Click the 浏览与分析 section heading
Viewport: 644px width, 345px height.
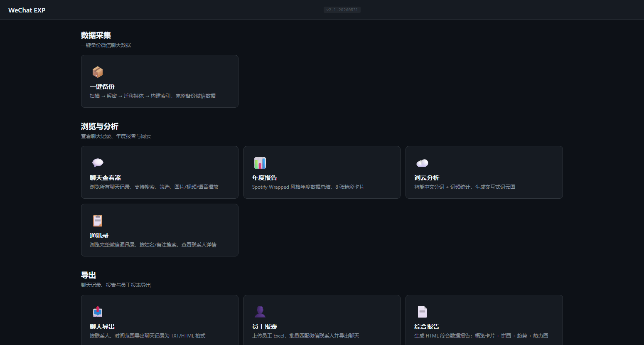[x=100, y=126]
